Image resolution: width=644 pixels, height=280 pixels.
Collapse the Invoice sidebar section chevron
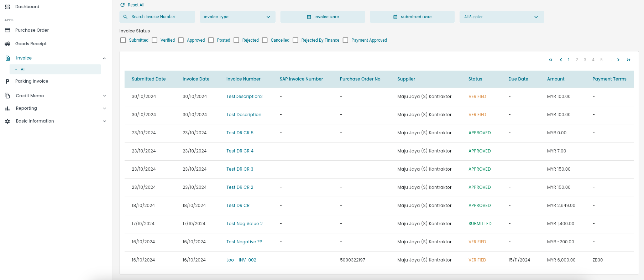(x=104, y=58)
